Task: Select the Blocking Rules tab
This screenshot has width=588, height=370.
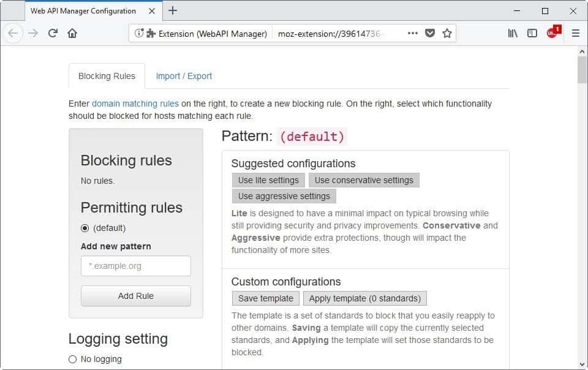Action: [107, 76]
